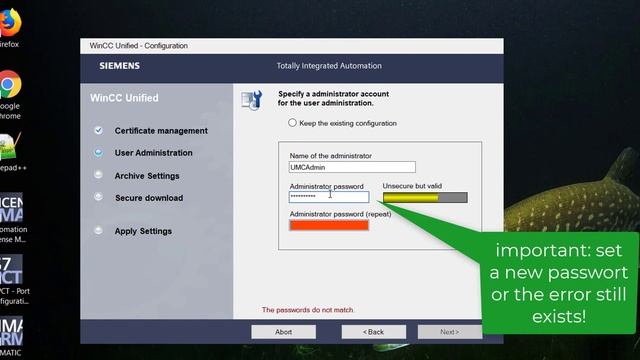This screenshot has width=640, height=360.
Task: Click the 'Unsecure but valid' label
Action: click(x=412, y=186)
